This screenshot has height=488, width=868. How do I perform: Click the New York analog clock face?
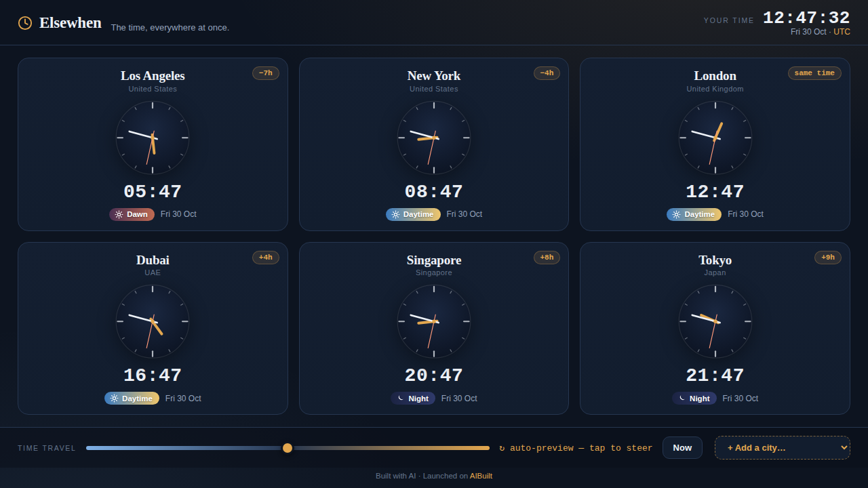point(434,138)
